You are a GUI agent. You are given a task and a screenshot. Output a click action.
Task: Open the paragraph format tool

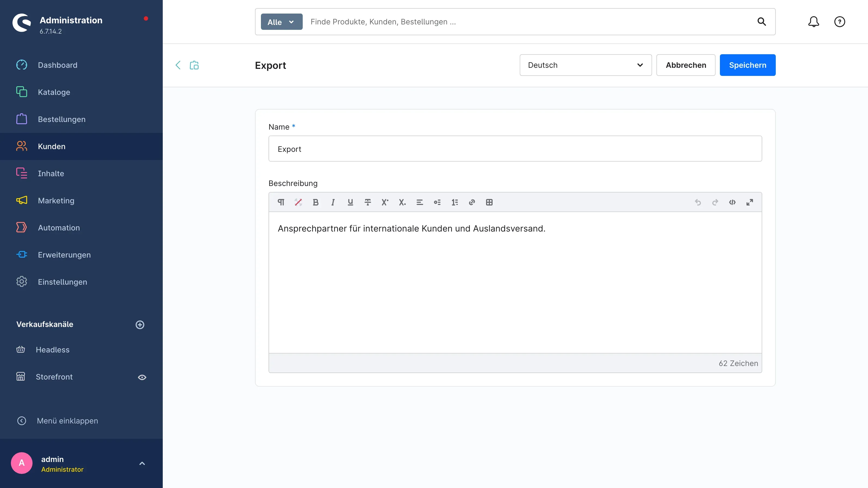tap(281, 202)
